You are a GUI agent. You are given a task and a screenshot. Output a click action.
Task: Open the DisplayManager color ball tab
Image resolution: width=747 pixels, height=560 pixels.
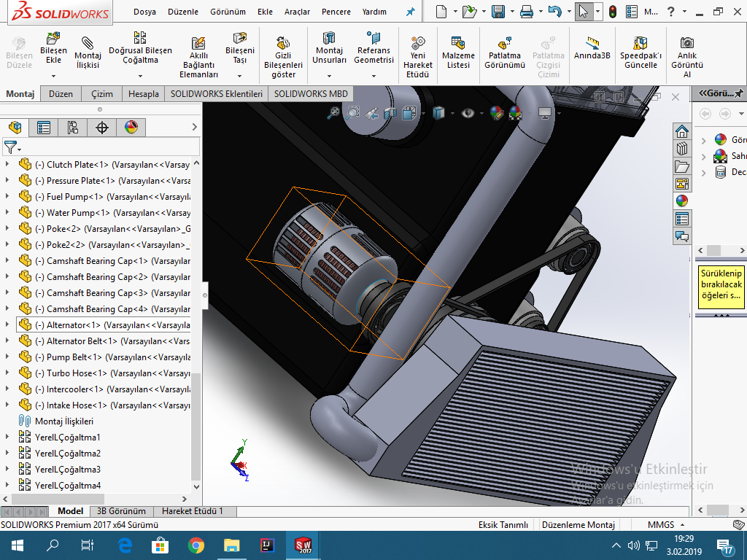click(x=131, y=128)
